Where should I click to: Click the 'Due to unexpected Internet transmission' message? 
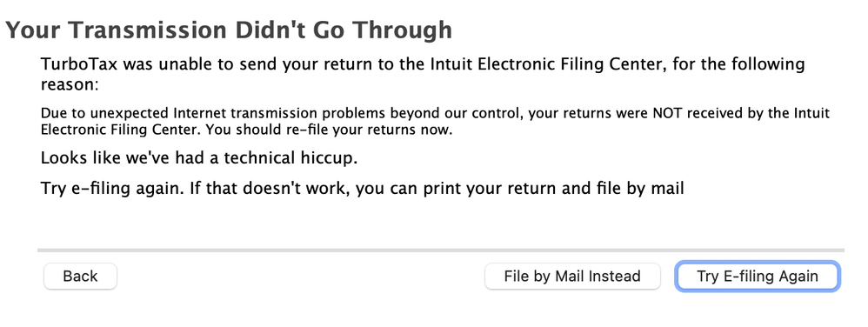[x=435, y=123]
